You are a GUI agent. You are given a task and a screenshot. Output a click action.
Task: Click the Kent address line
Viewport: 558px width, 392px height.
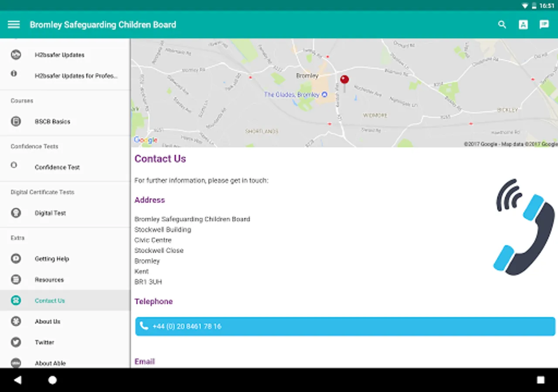pos(142,271)
